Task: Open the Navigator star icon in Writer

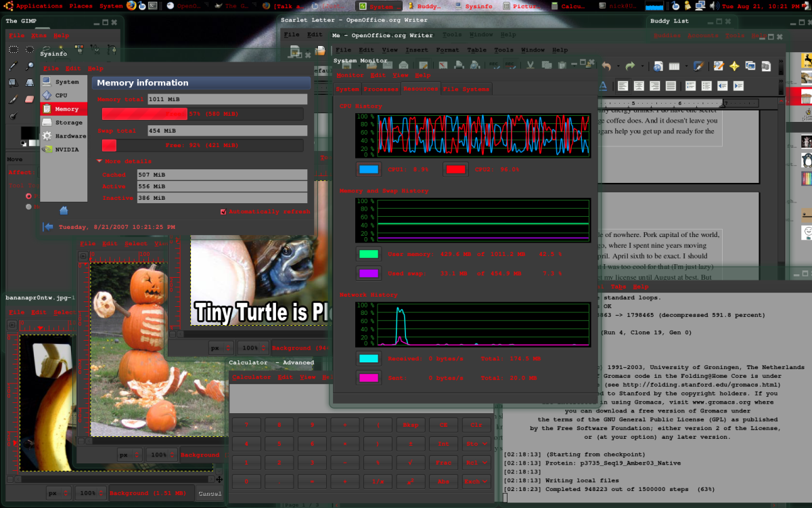Action: click(734, 66)
